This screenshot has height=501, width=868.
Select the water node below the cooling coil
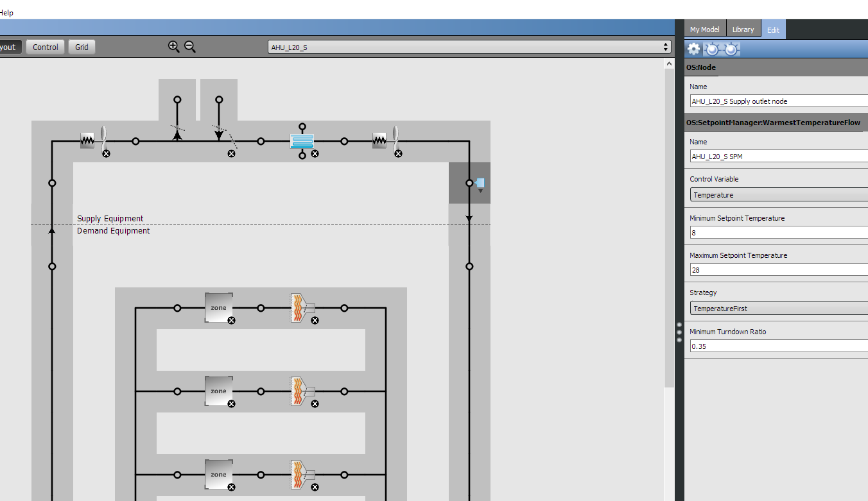302,155
